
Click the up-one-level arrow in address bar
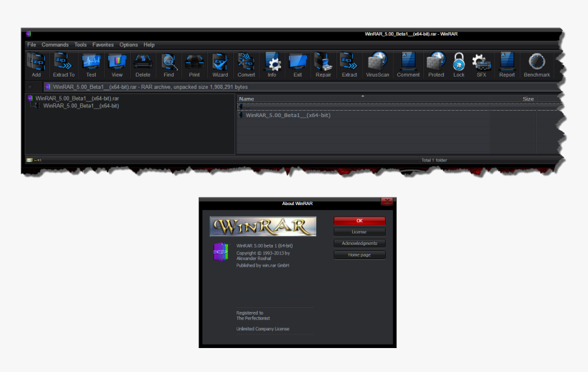[30, 87]
